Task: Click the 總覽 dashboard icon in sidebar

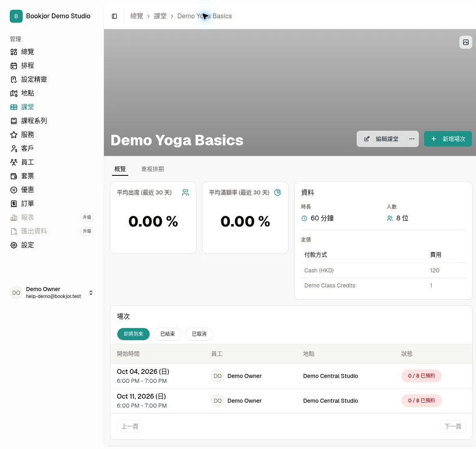Action: tap(14, 52)
